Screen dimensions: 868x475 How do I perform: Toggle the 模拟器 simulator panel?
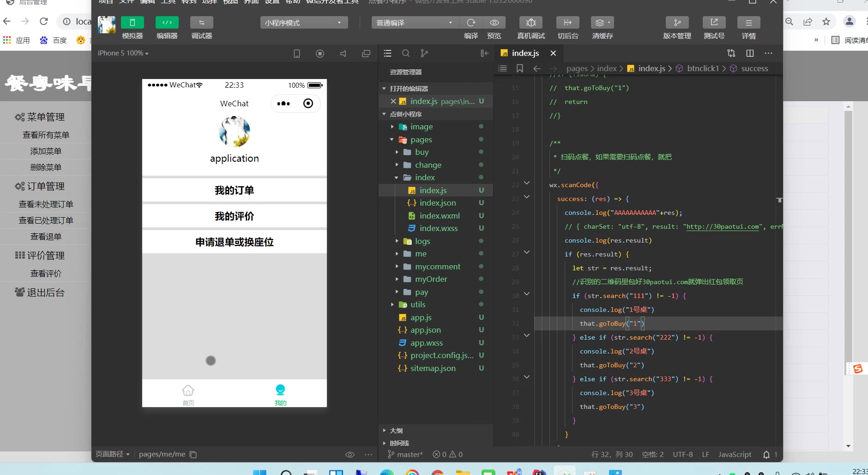pyautogui.click(x=133, y=23)
